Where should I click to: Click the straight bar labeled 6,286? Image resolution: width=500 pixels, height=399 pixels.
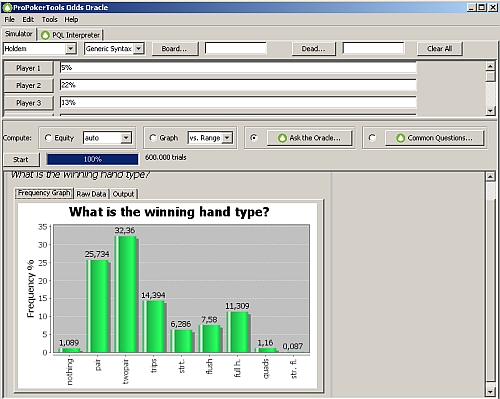(182, 341)
